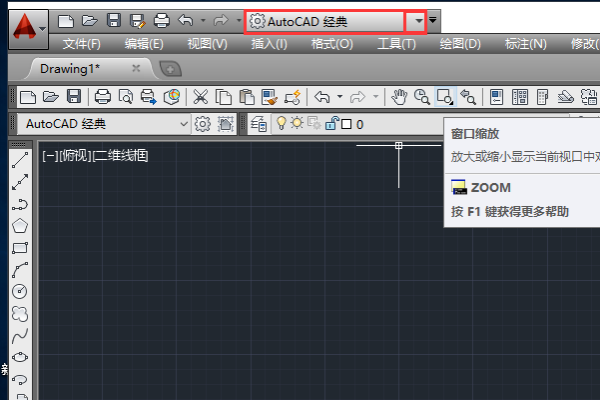Open Sheet Set Manager icon
This screenshot has width=600, height=400.
566,97
